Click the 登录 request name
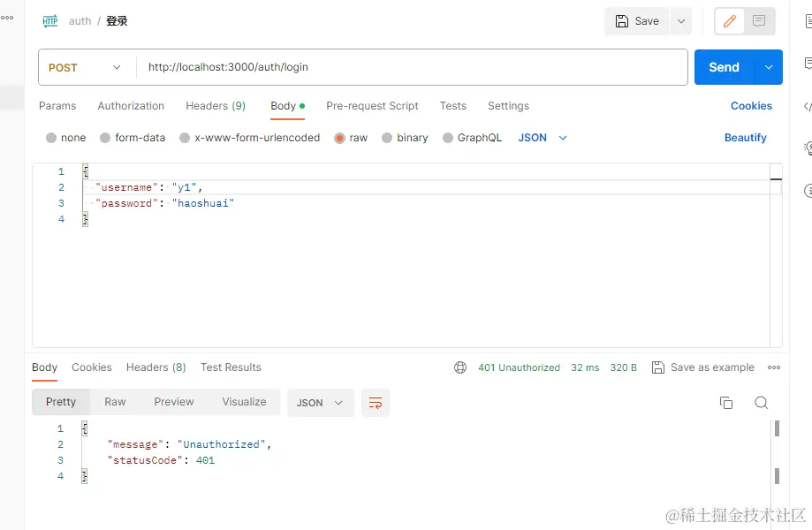The height and width of the screenshot is (530, 812). 117,21
